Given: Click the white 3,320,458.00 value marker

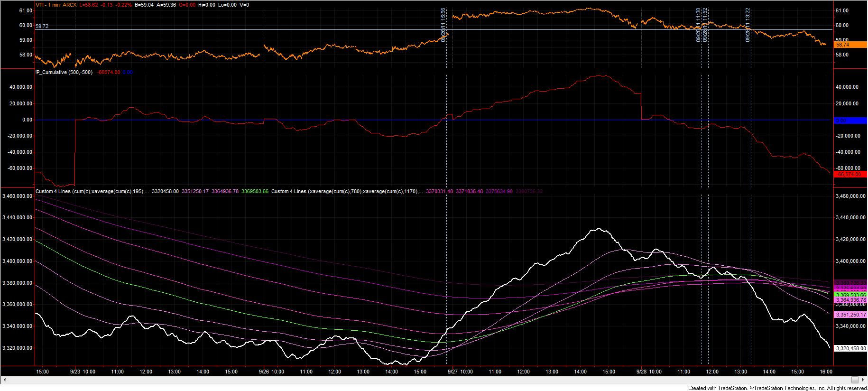Looking at the screenshot, I should pos(851,348).
